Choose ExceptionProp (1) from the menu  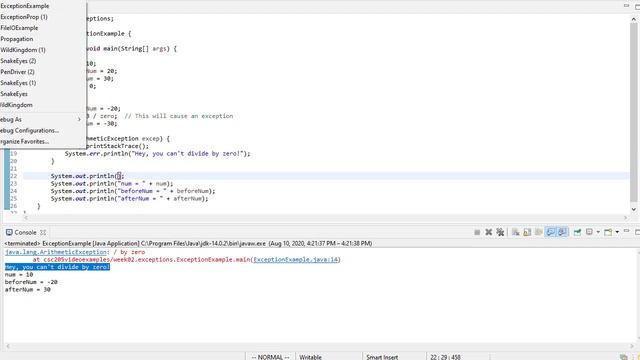click(24, 17)
